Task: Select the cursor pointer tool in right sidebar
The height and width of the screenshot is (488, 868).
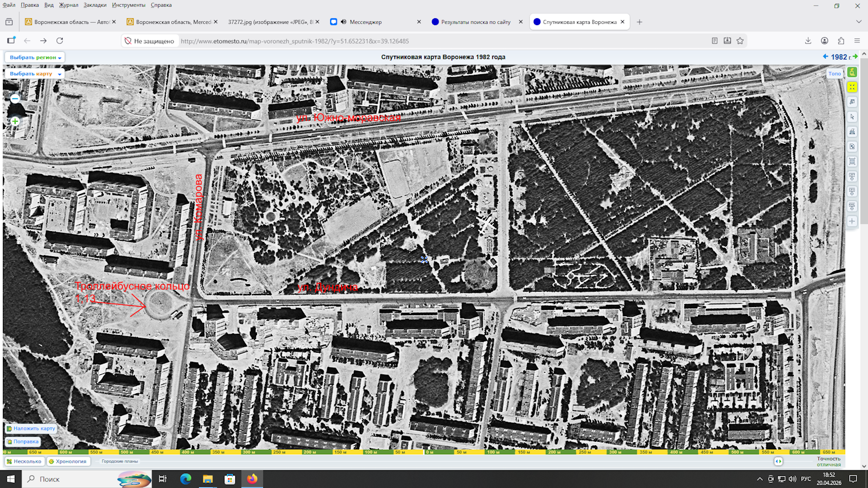Action: click(x=852, y=117)
